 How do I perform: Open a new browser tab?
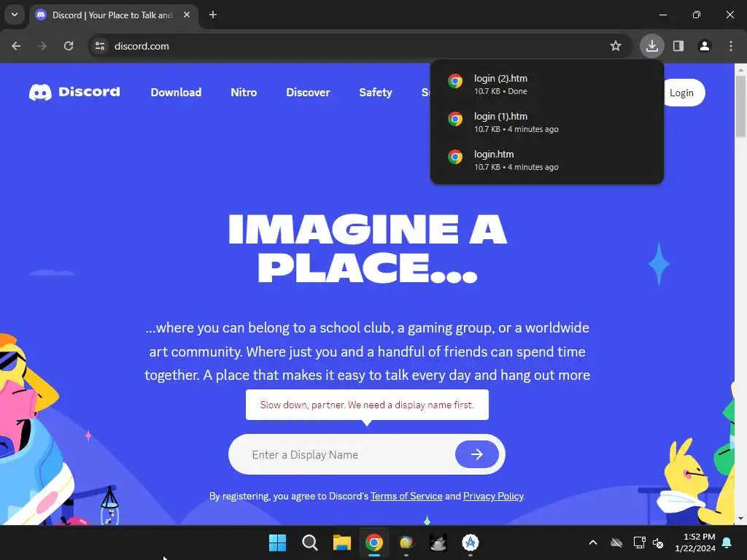[x=213, y=15]
